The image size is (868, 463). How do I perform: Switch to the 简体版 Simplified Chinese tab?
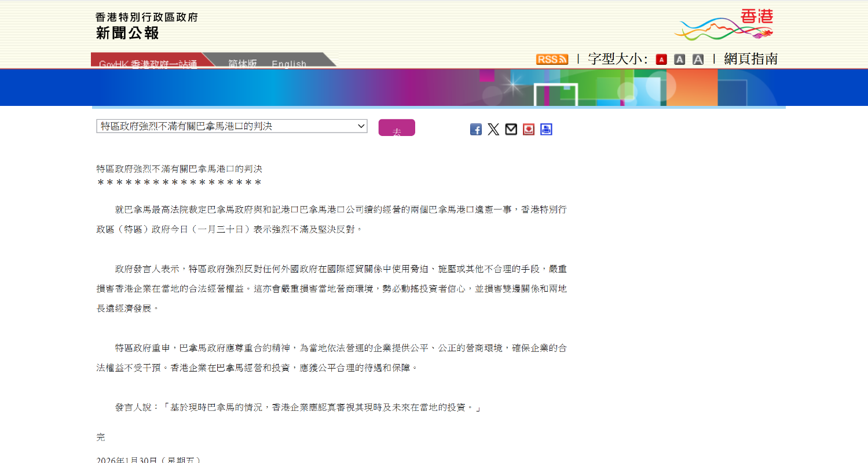[242, 63]
